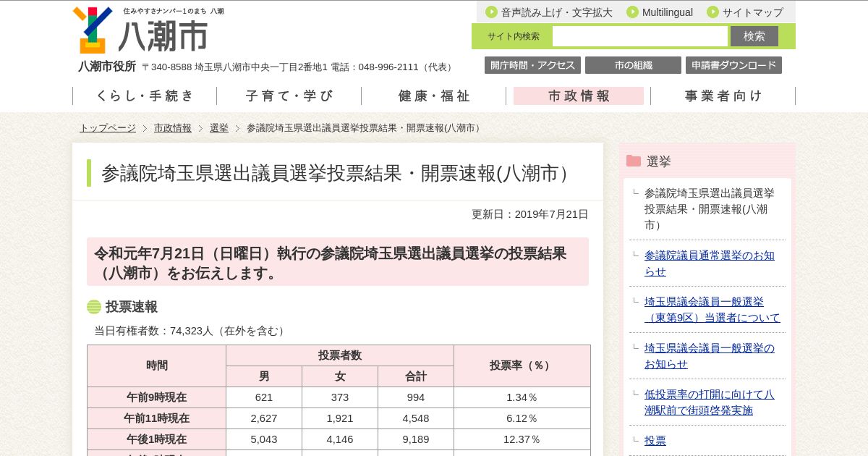Image resolution: width=868 pixels, height=456 pixels.
Task: Click cell value 6.12％
Action: tap(522, 418)
